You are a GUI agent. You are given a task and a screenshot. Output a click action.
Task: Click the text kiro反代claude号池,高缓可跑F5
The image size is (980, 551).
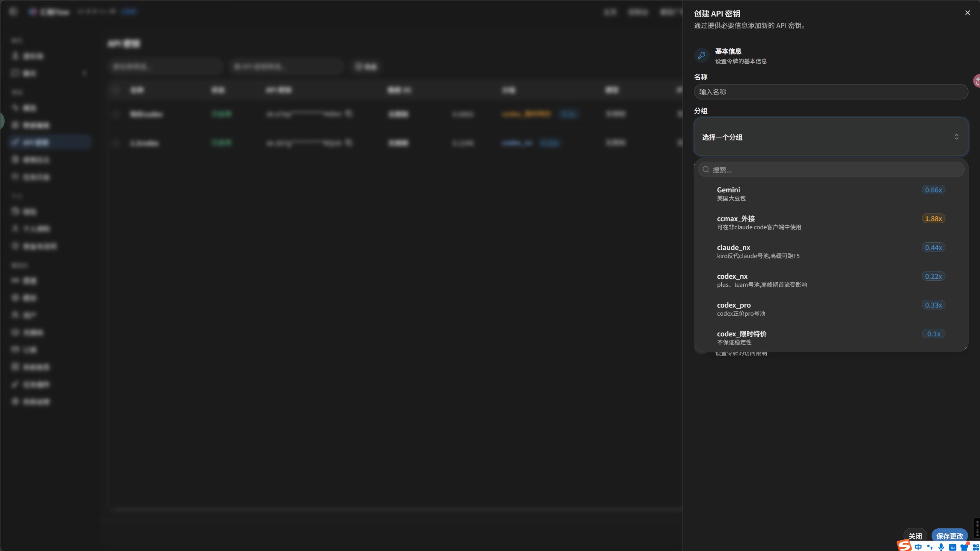click(x=758, y=256)
